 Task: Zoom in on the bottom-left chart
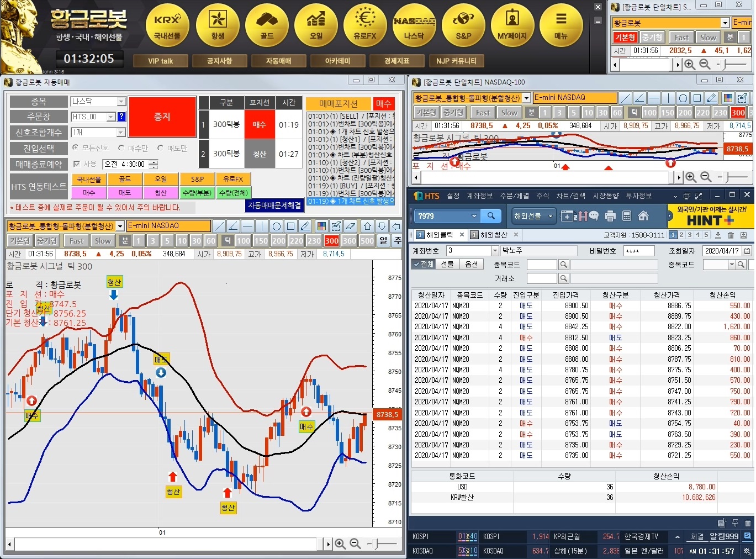pos(340,544)
